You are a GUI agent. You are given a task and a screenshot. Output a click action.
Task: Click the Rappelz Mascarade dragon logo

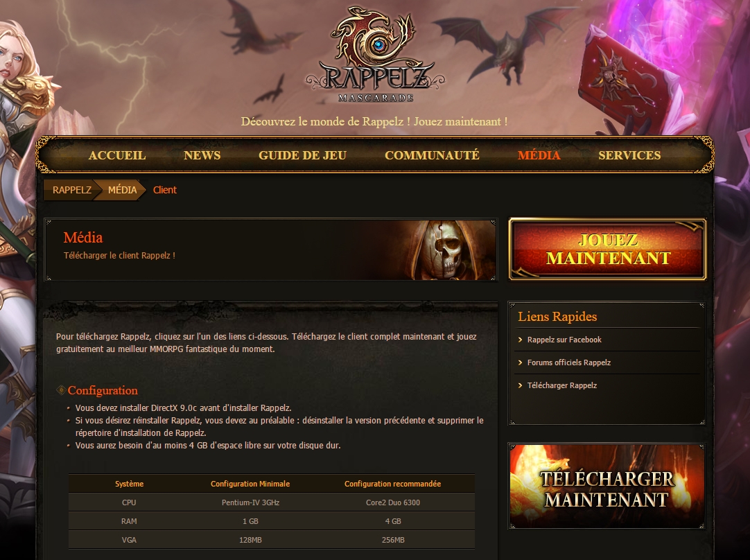click(x=376, y=54)
